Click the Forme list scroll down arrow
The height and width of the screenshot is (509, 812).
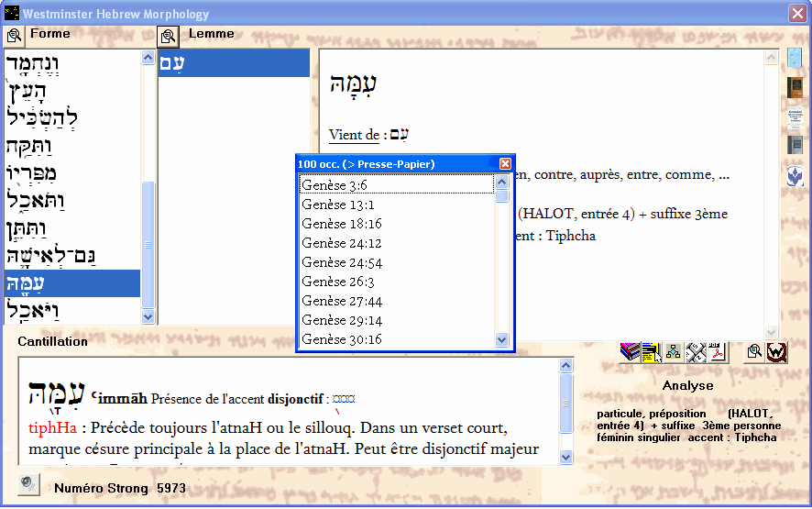tap(148, 316)
